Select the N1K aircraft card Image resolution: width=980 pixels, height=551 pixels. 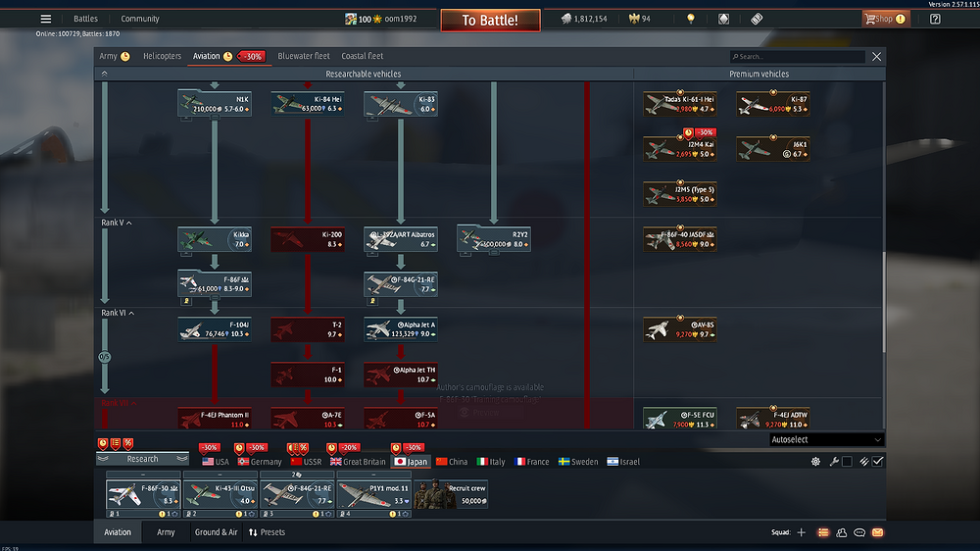(x=215, y=104)
